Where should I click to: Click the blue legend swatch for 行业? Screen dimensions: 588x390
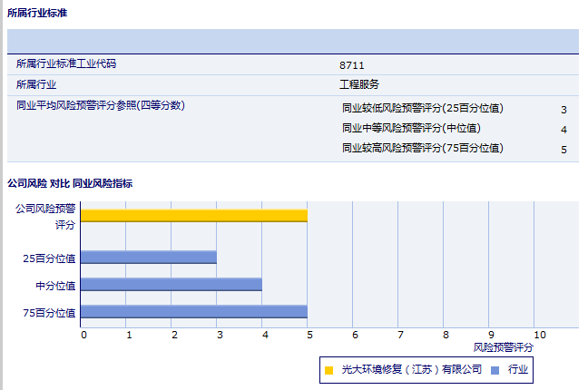point(495,370)
